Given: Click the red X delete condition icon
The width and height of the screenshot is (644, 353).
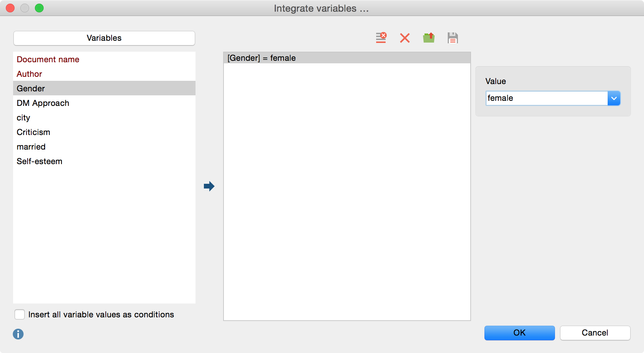Looking at the screenshot, I should (404, 38).
